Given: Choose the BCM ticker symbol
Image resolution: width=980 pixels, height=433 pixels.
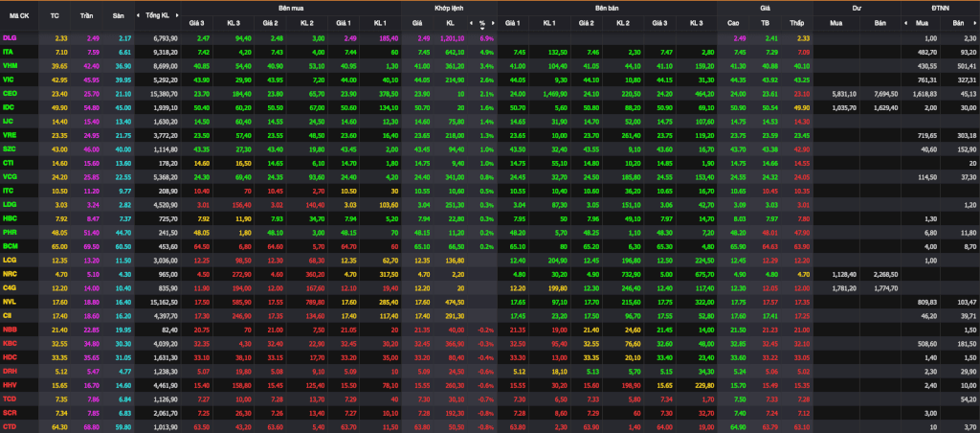Looking at the screenshot, I should pos(10,246).
